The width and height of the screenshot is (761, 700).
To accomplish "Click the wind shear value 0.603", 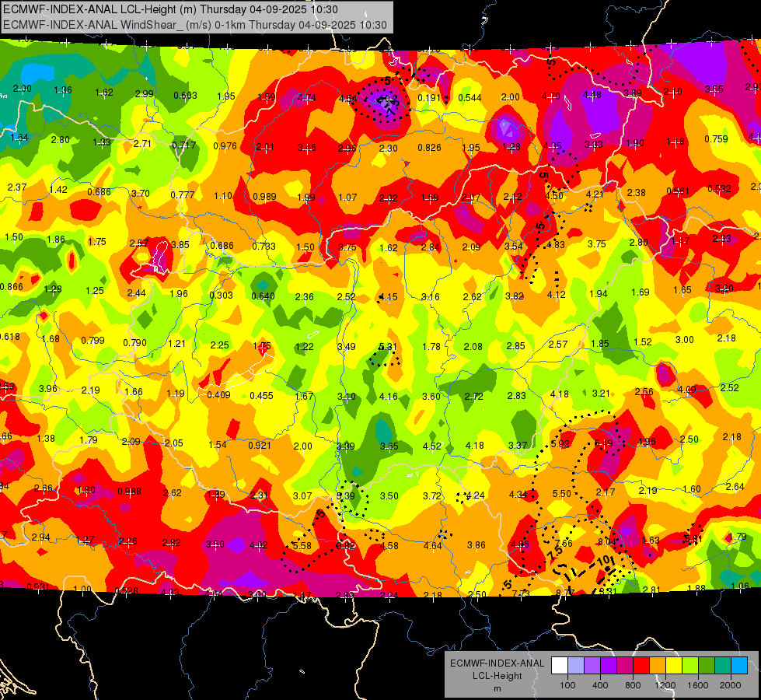I will coord(186,95).
